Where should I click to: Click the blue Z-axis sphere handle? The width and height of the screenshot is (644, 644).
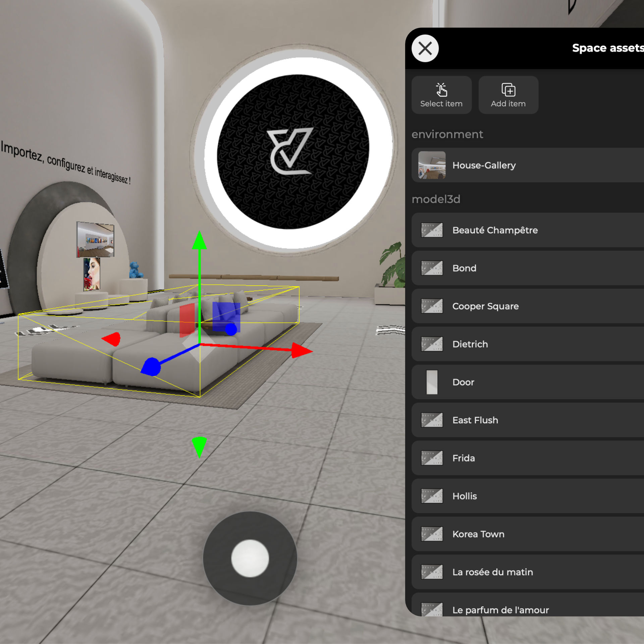click(x=151, y=367)
